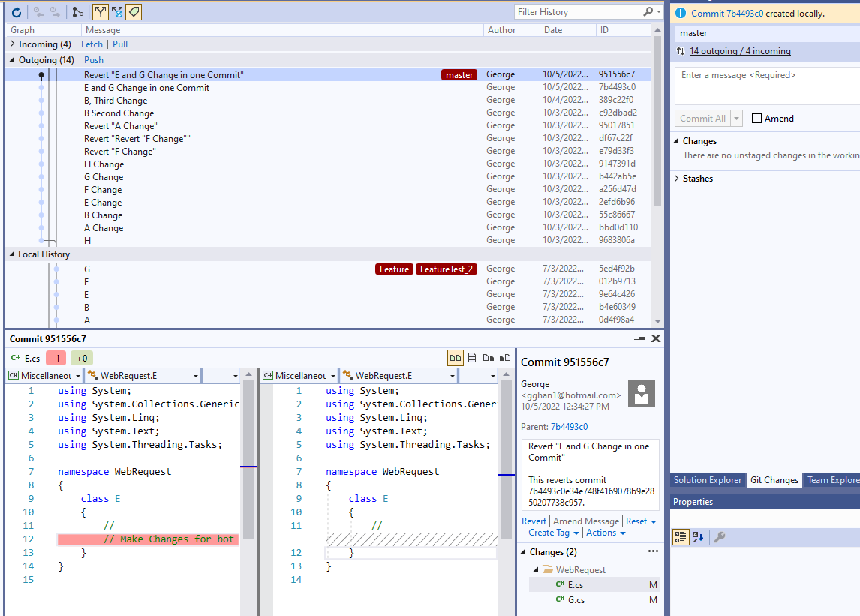860x616 pixels.
Task: Select side-by-side diff view icon
Action: pos(455,358)
